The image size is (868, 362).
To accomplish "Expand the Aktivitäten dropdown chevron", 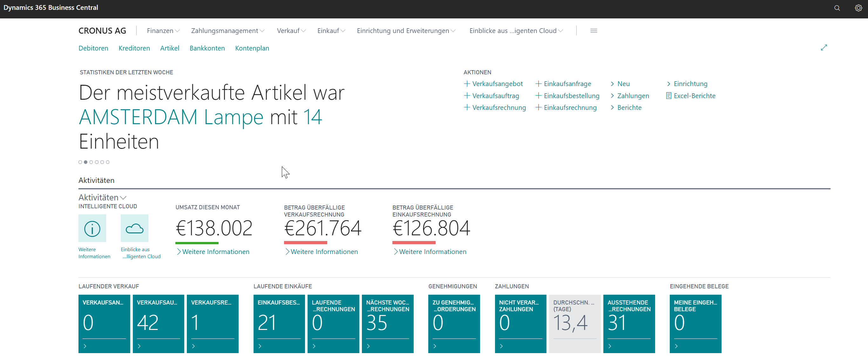I will [123, 198].
